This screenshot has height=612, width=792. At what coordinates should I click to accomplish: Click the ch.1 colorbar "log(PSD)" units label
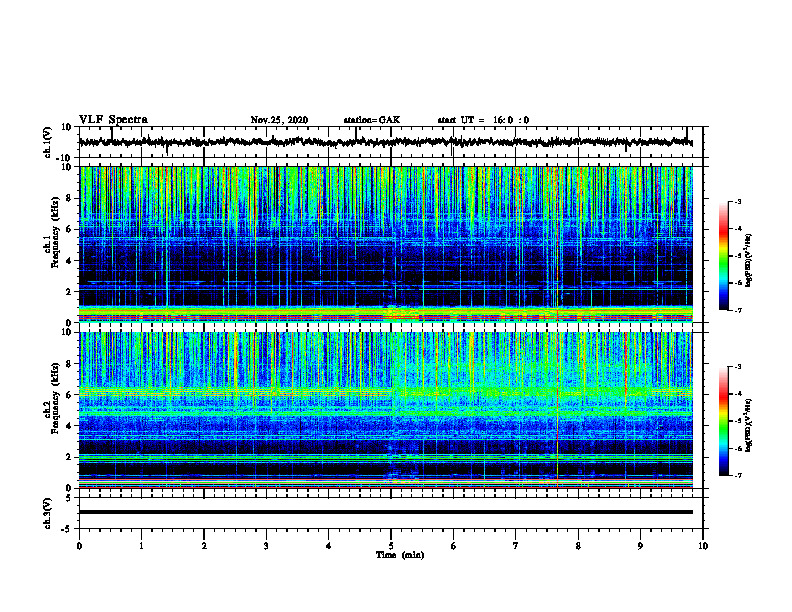[x=749, y=261]
